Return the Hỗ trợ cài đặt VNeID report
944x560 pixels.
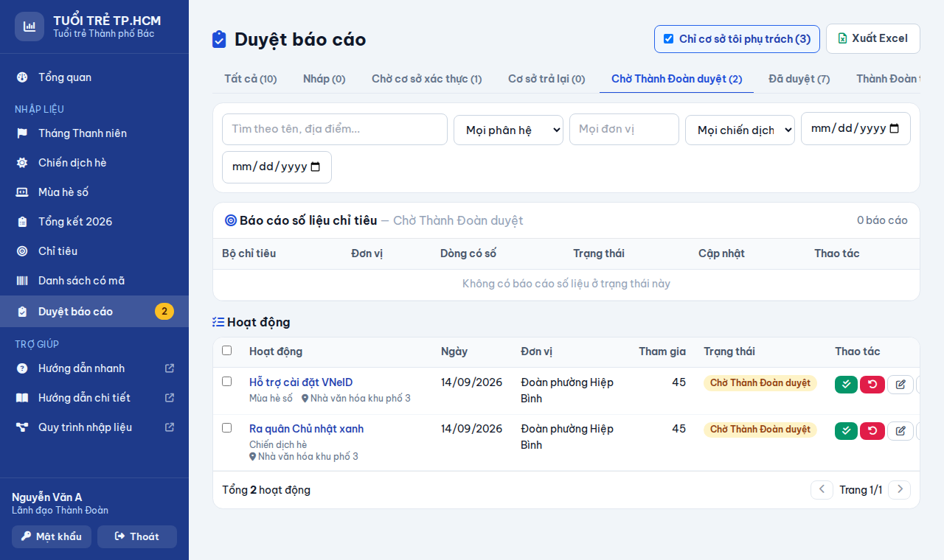coord(872,385)
